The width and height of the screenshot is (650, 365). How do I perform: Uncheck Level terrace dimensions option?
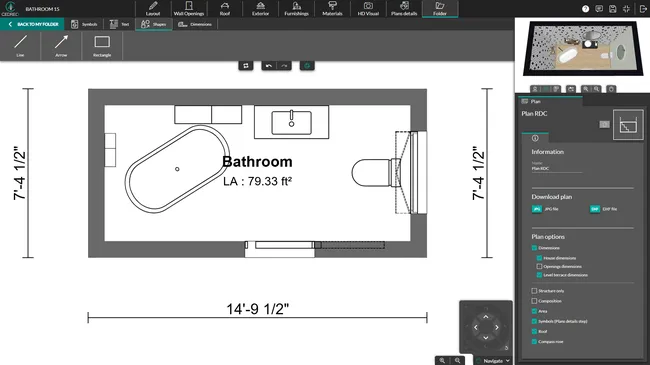click(539, 275)
